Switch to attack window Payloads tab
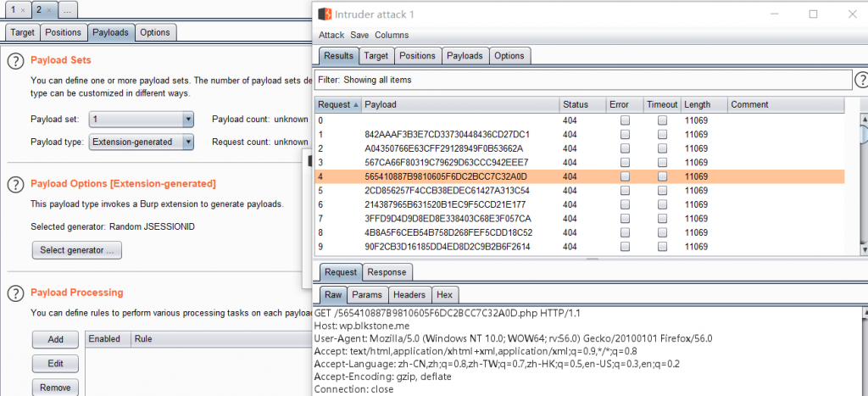868x396 pixels. 465,56
